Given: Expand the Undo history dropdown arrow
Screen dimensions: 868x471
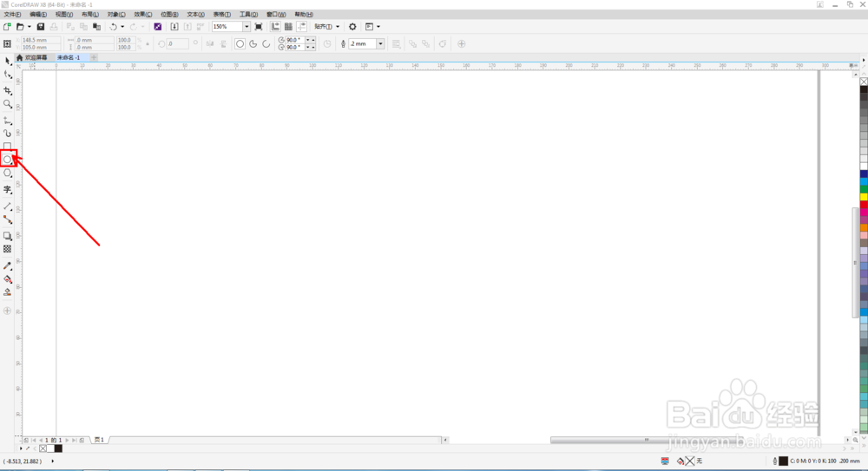Looking at the screenshot, I should pyautogui.click(x=122, y=27).
